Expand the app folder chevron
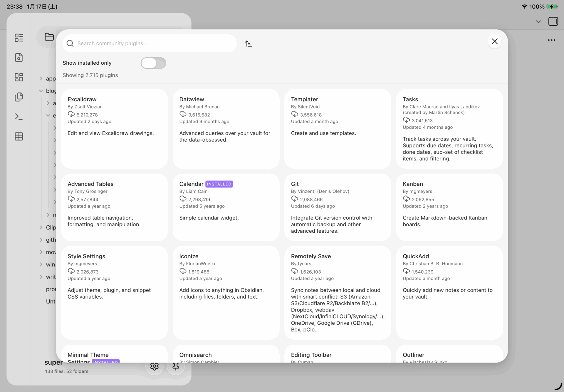Image resolution: width=564 pixels, height=392 pixels. [x=41, y=78]
